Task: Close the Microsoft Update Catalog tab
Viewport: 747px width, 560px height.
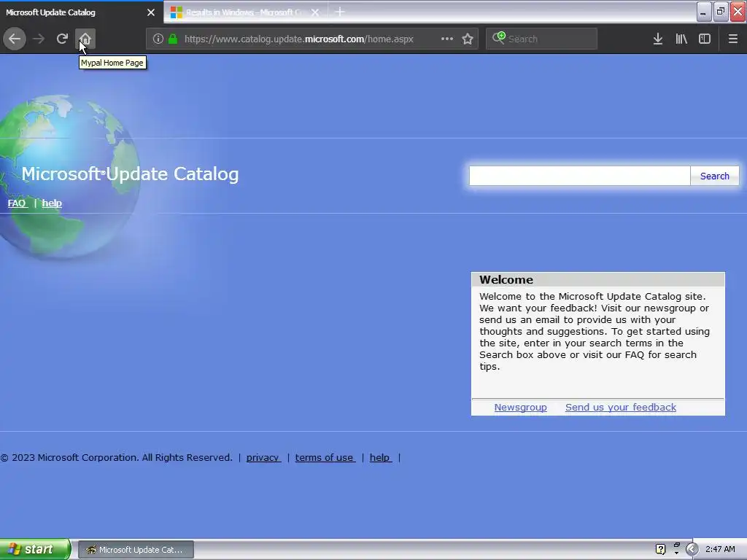Action: [151, 12]
